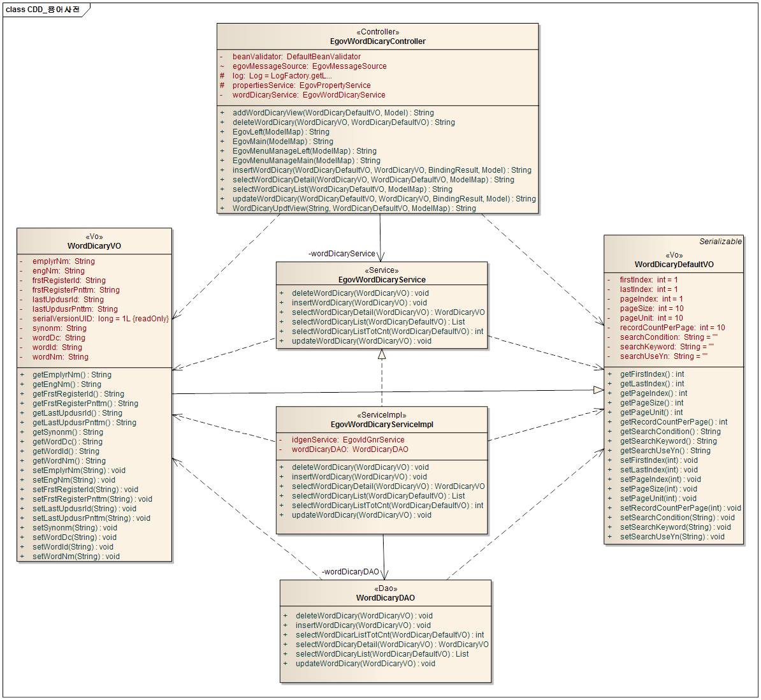Screen dimensions: 761x700
Task: Select the getEmplyrNm() method
Action: [71, 375]
